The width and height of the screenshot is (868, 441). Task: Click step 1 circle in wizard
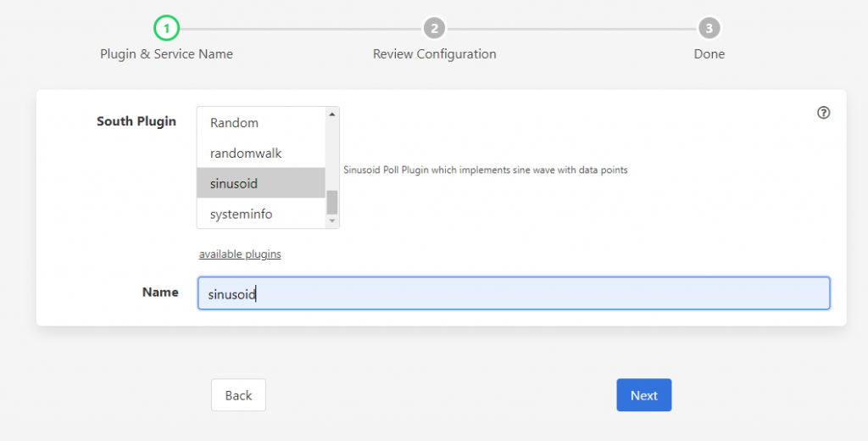coord(166,28)
